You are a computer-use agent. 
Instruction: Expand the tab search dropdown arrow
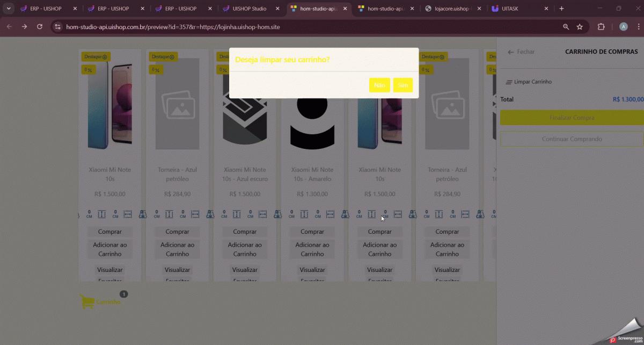[9, 9]
